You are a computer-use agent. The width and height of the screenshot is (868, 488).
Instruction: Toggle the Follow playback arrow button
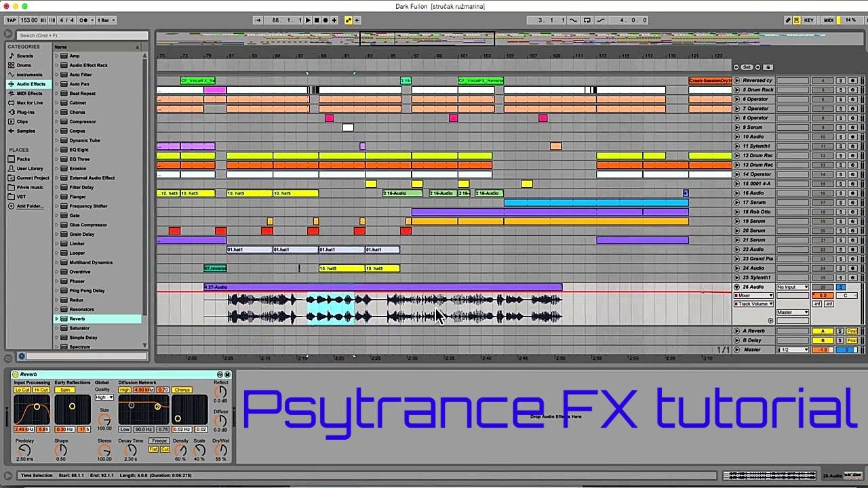[258, 20]
